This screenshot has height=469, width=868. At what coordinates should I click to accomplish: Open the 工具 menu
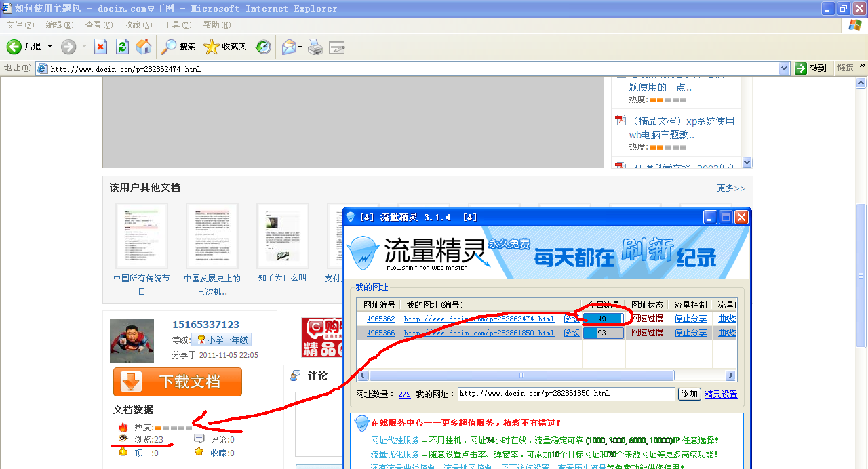coord(177,25)
